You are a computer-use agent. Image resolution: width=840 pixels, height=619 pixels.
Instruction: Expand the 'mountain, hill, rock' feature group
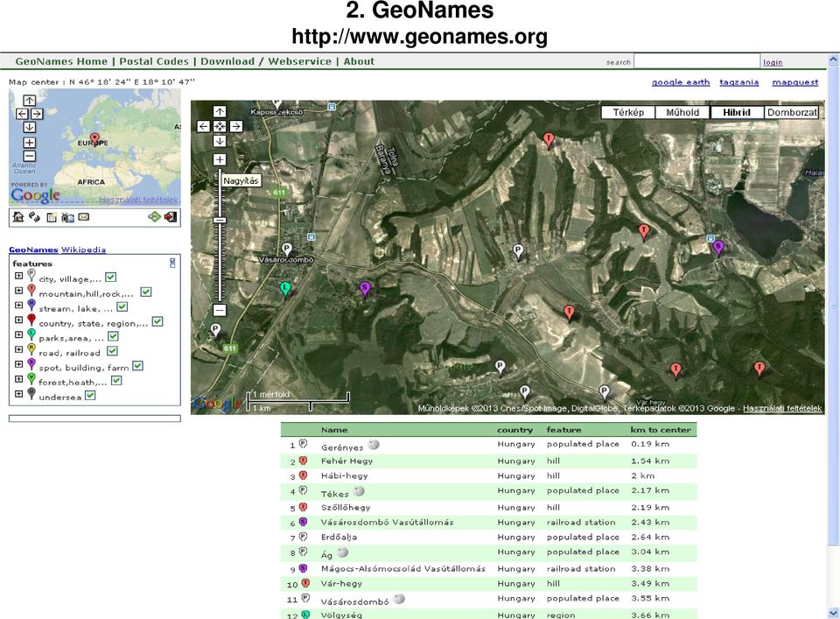point(18,291)
